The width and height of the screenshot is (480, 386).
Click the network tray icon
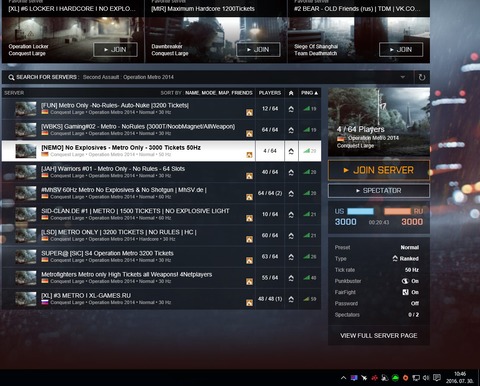click(x=416, y=378)
